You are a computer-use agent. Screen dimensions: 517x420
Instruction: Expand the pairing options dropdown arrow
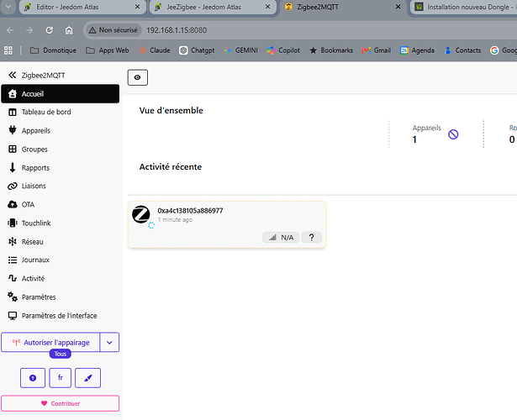point(109,342)
